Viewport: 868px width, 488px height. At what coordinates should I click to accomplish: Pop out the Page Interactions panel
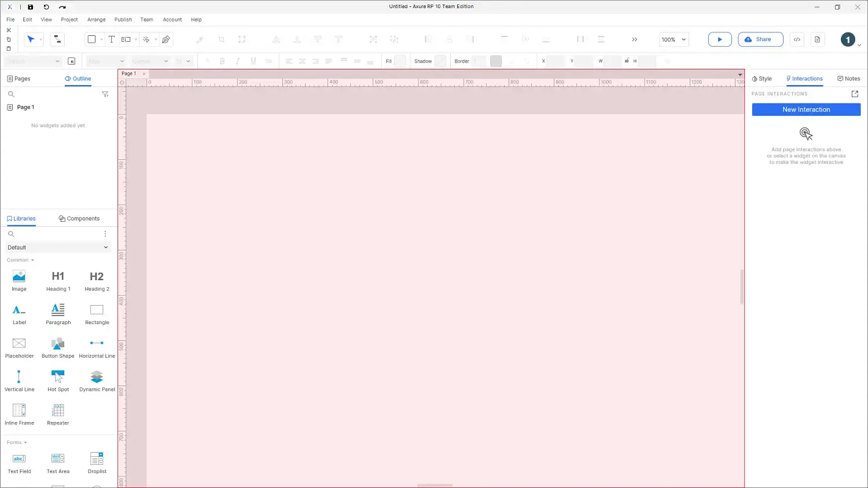[855, 94]
